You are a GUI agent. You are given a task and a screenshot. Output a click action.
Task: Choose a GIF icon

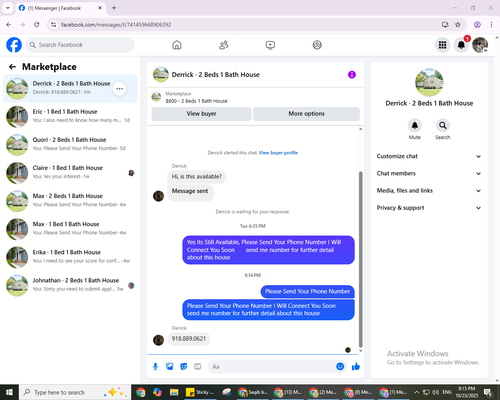tap(198, 367)
